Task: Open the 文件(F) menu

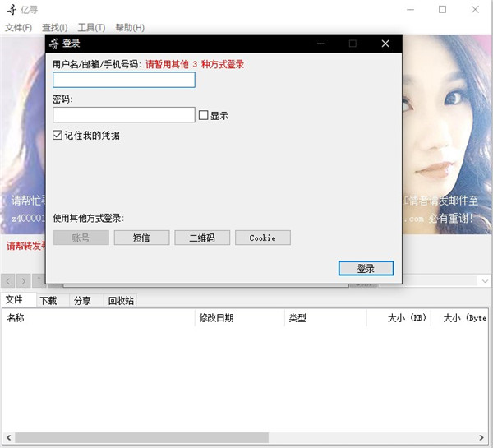Action: point(18,28)
